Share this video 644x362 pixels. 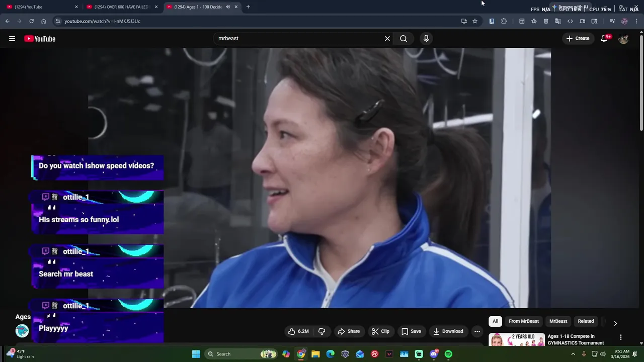[349, 331]
